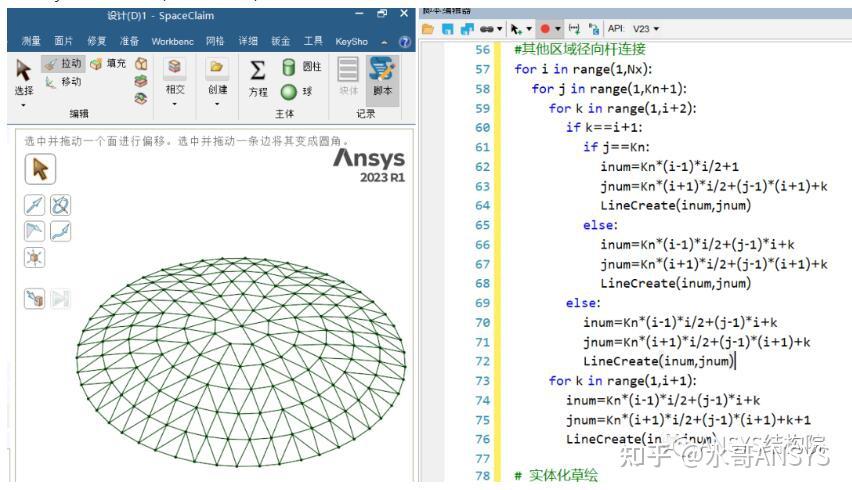Switch to the 详细 ribbon tab

248,41
